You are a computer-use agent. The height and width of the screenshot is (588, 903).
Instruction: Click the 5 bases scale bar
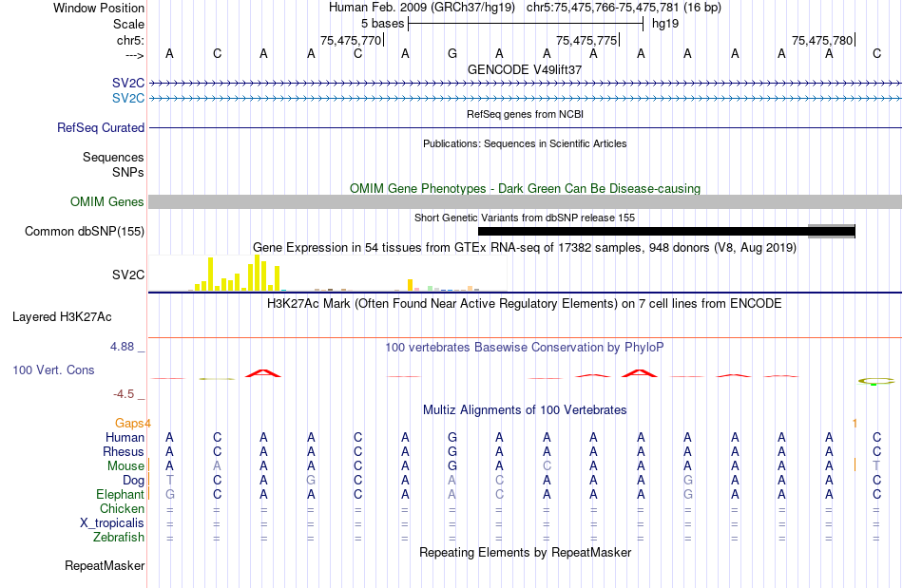point(526,24)
